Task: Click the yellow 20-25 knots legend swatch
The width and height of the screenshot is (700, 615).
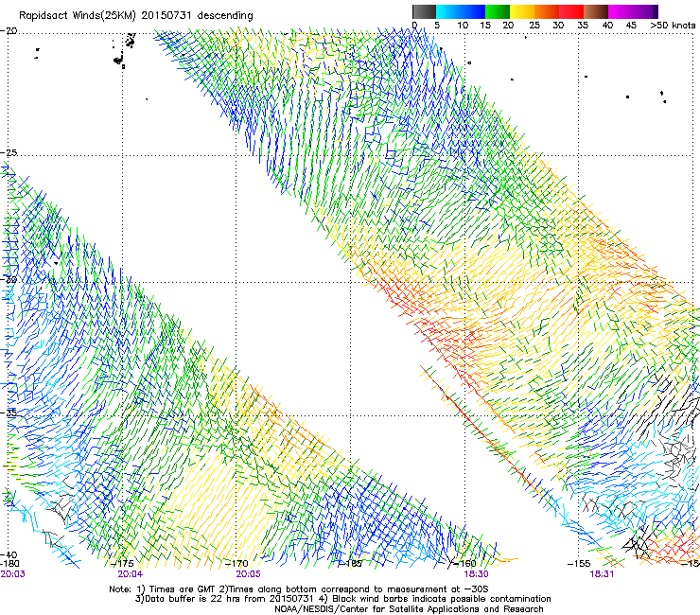Action: (x=522, y=11)
